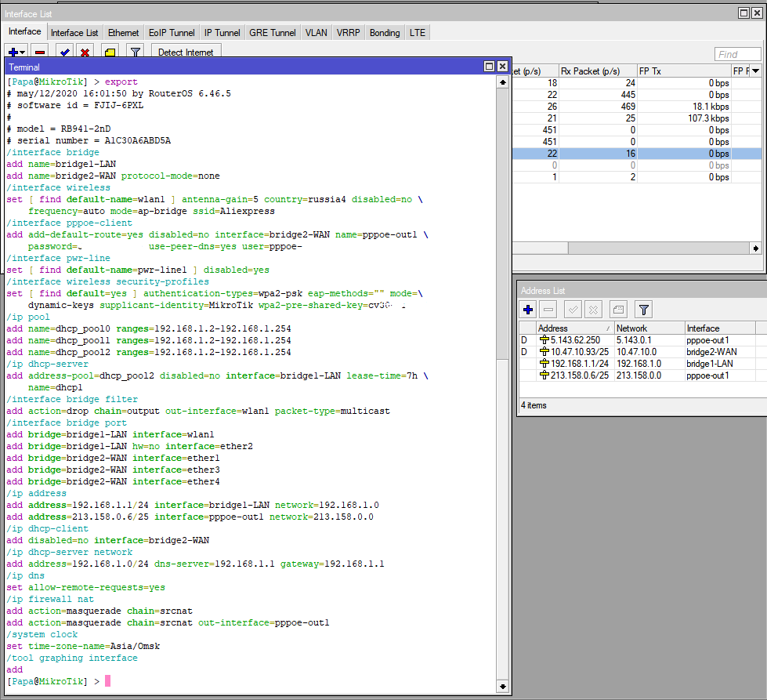767x700 pixels.
Task: Click the Filter funnel icon in Interface List toolbar
Action: tap(136, 52)
